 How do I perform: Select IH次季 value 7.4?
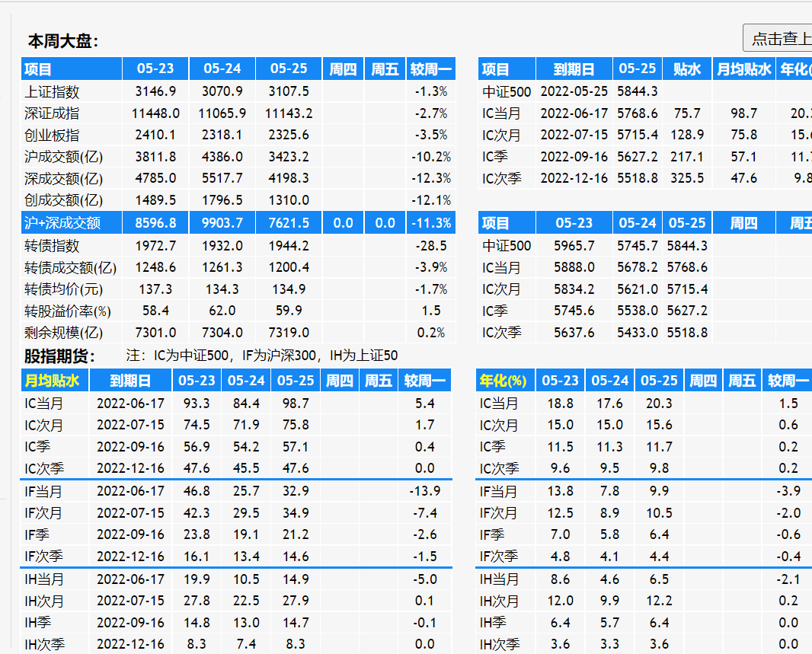[x=246, y=644]
